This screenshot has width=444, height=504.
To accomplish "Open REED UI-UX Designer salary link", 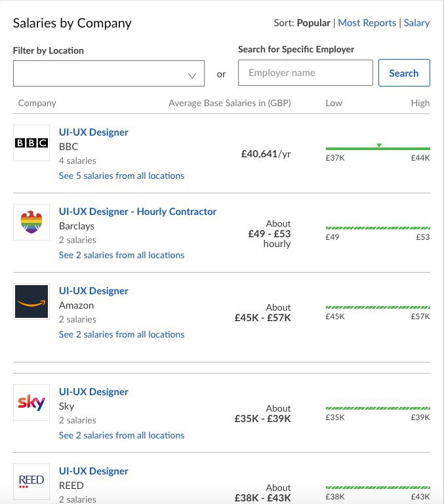I will pyautogui.click(x=93, y=471).
